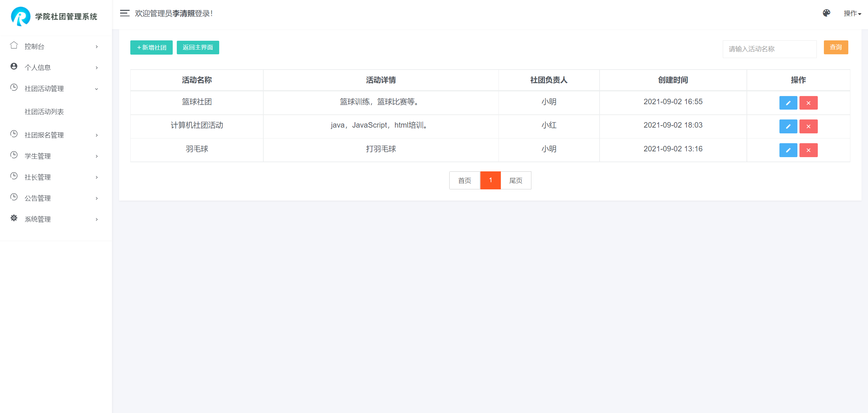Select the 社团活动列表 submenu item

(44, 112)
